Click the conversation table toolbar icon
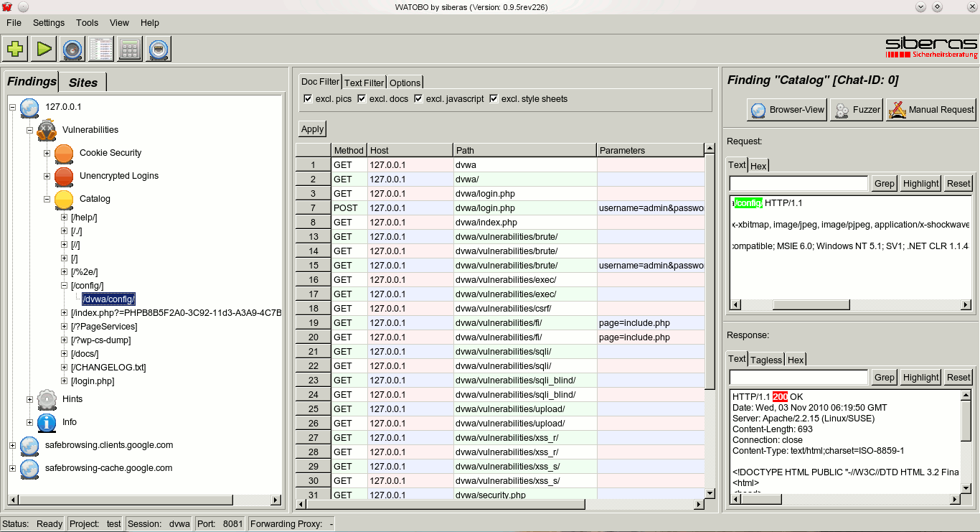 pos(101,49)
